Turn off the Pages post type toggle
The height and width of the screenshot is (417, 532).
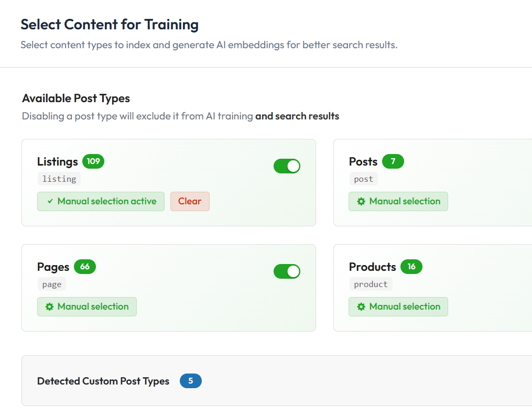pos(287,271)
